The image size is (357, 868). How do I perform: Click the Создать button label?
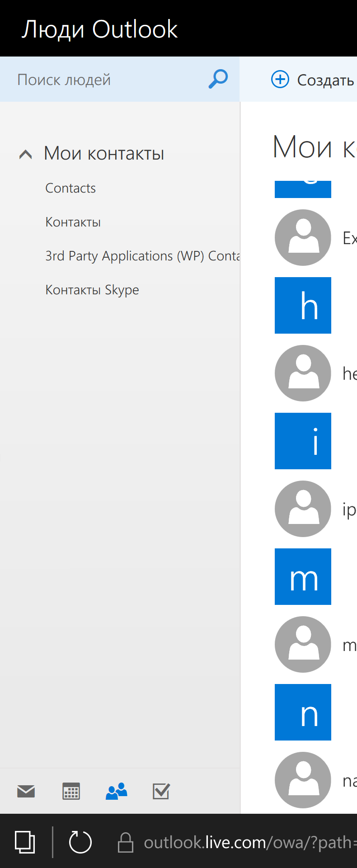click(x=325, y=80)
